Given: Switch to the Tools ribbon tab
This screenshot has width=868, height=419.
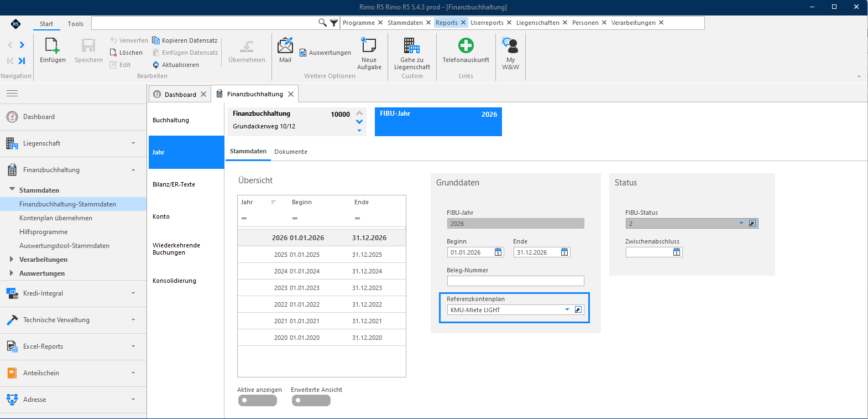Looking at the screenshot, I should point(76,24).
